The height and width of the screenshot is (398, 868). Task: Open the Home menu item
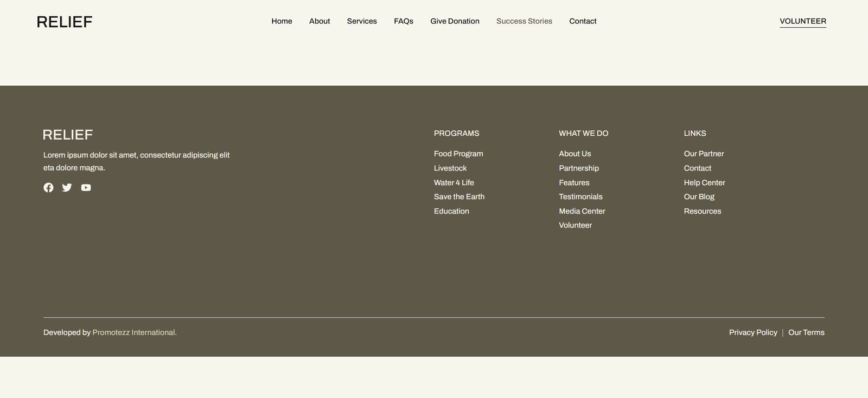[282, 21]
